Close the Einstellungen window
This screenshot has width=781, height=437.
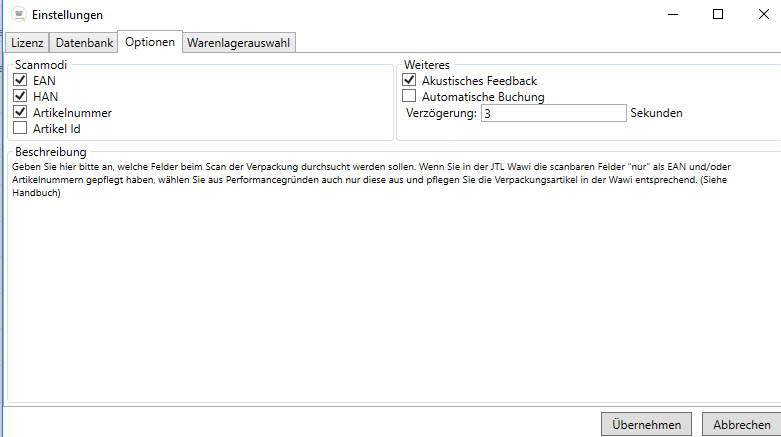[x=763, y=15]
